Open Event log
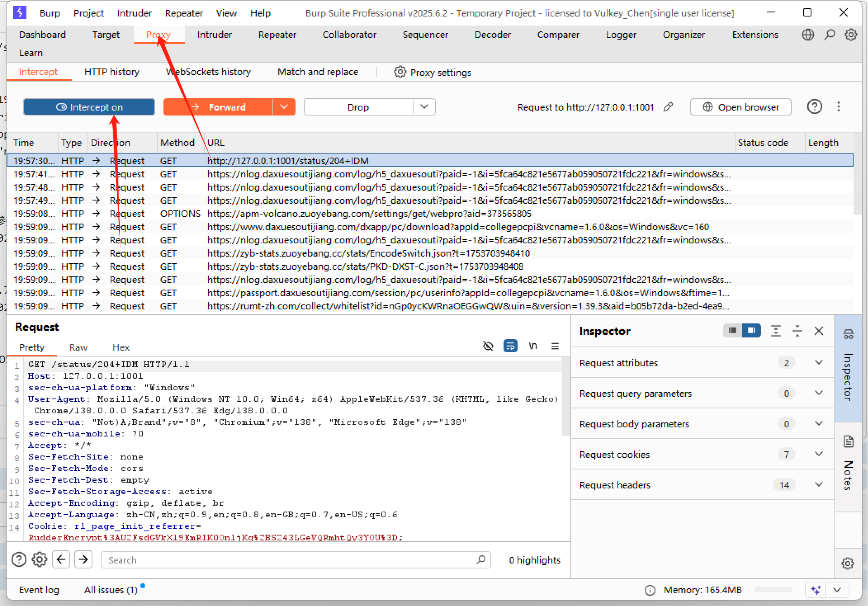This screenshot has height=606, width=868. point(39,590)
